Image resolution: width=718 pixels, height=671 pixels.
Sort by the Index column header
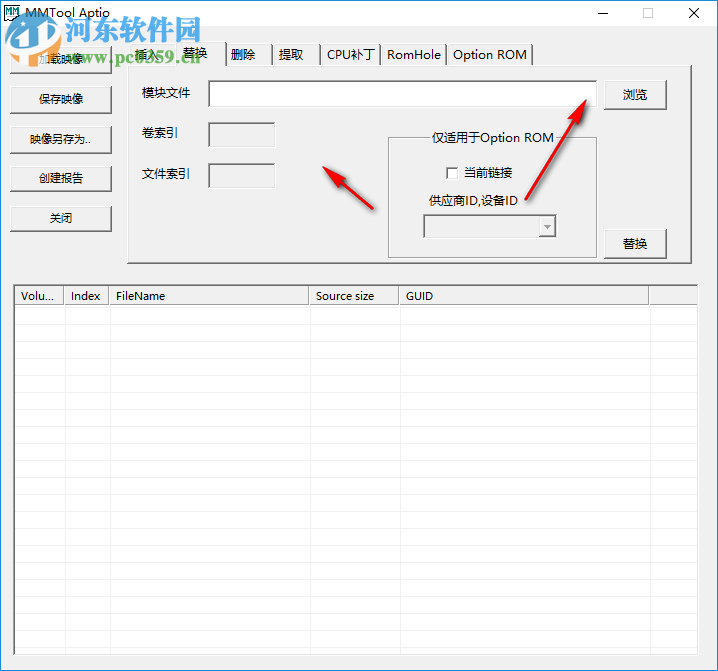tap(87, 296)
